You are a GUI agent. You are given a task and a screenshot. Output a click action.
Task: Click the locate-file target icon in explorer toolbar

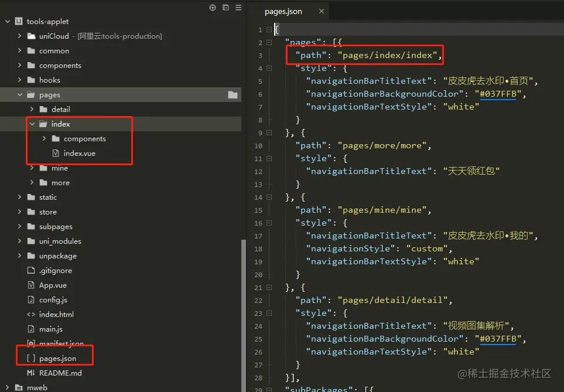coord(213,8)
